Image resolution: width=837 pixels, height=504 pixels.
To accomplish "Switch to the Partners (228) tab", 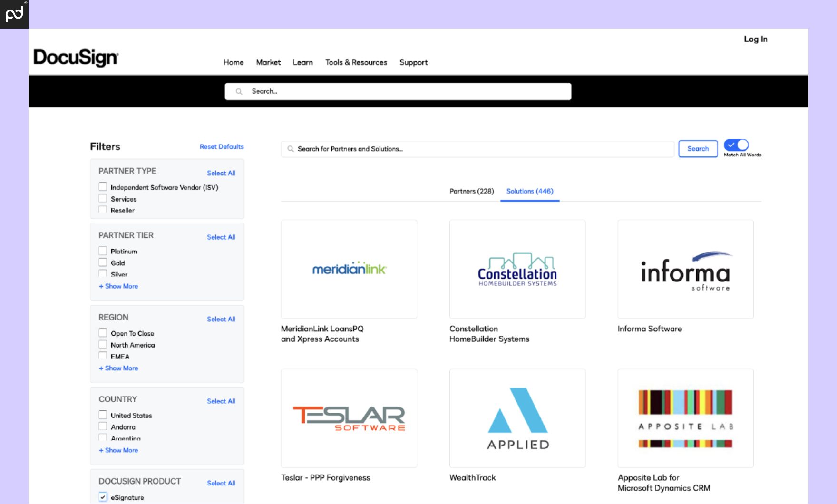I will coord(471,191).
